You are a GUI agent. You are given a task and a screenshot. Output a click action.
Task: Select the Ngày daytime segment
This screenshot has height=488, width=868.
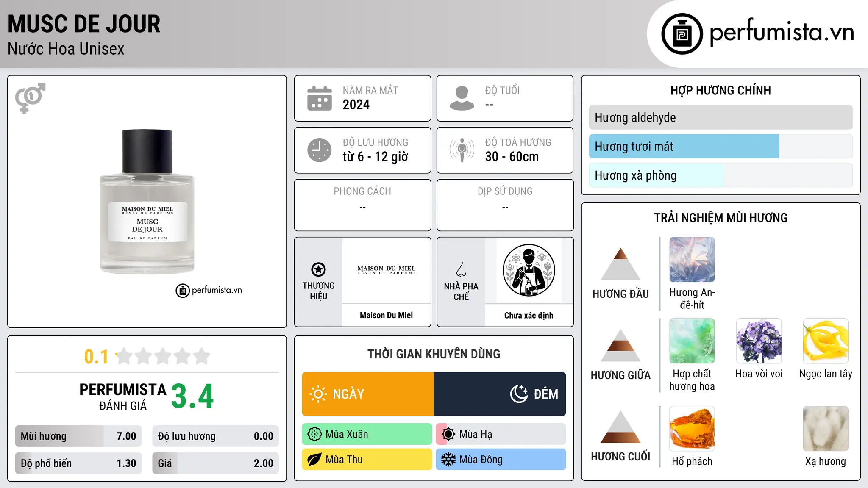(x=368, y=394)
